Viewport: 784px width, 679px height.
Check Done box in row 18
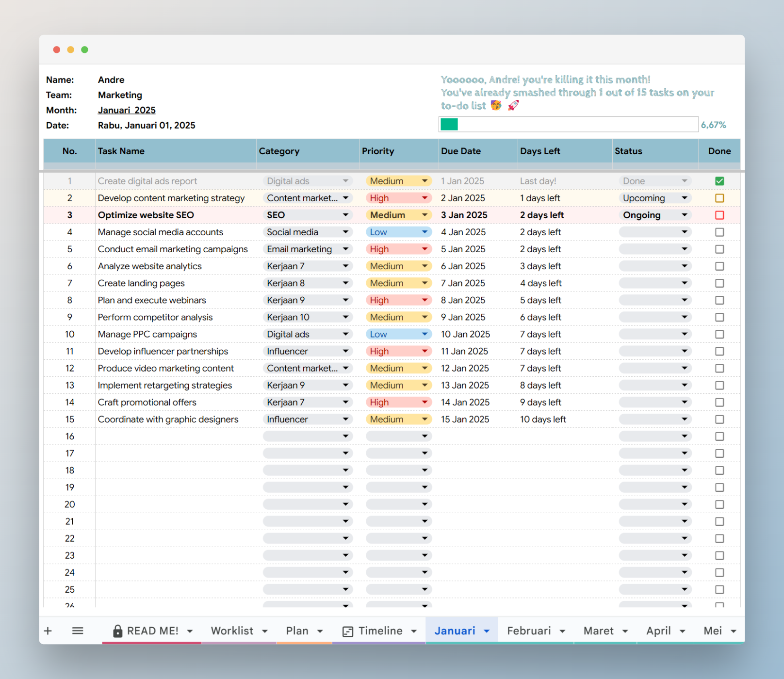pos(719,470)
